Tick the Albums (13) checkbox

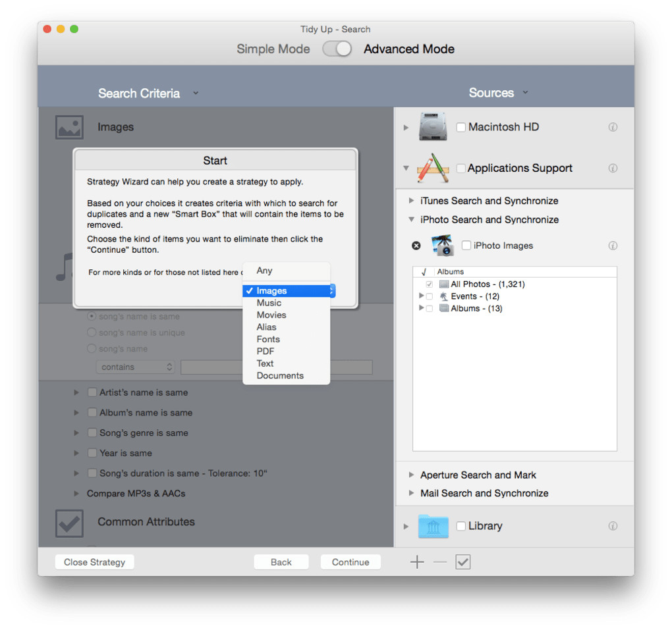(430, 308)
